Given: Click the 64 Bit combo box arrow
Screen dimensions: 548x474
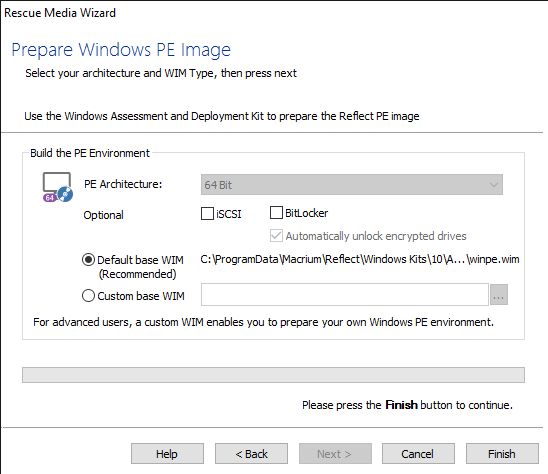Looking at the screenshot, I should click(494, 185).
